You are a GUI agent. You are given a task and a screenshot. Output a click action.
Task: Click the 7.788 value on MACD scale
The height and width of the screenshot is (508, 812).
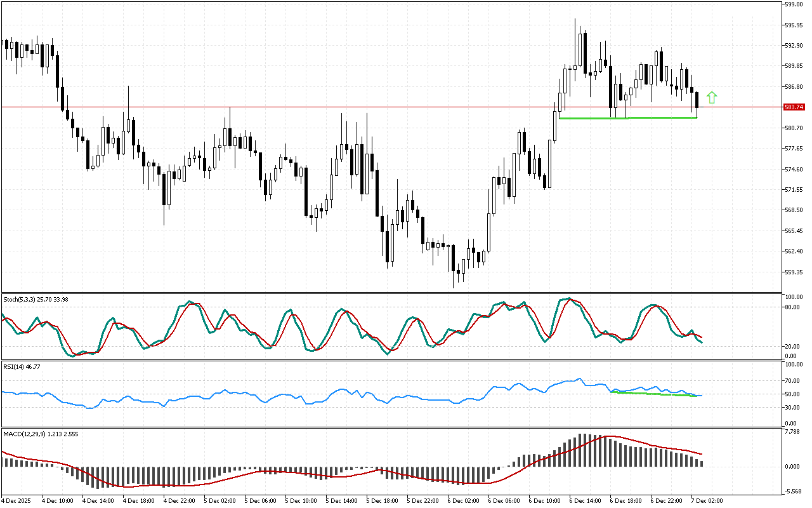(x=793, y=432)
